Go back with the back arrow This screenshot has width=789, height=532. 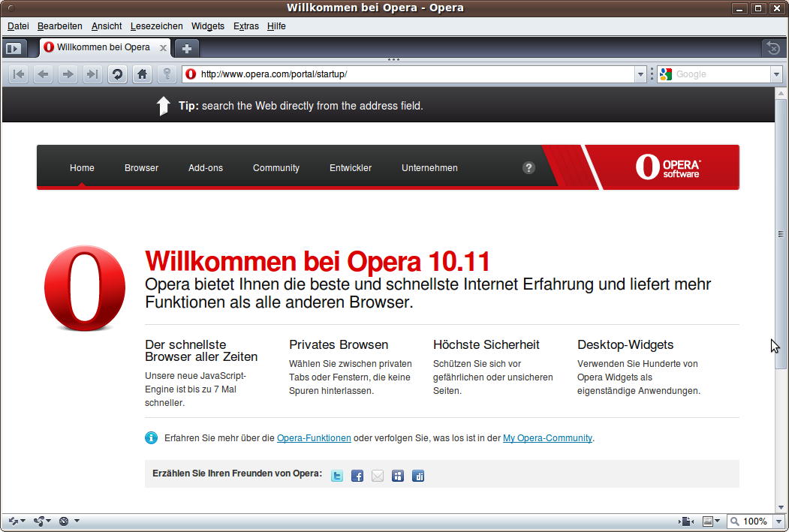pyautogui.click(x=44, y=74)
